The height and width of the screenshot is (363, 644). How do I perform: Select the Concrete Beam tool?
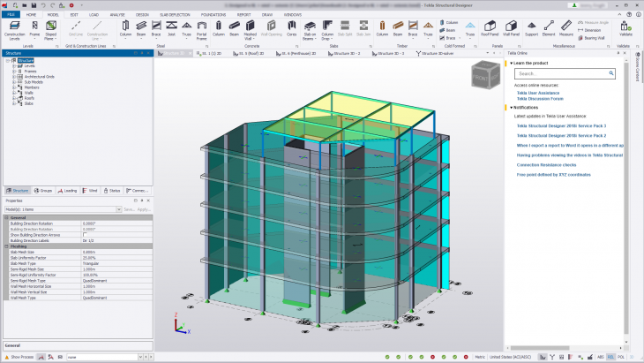point(234,29)
